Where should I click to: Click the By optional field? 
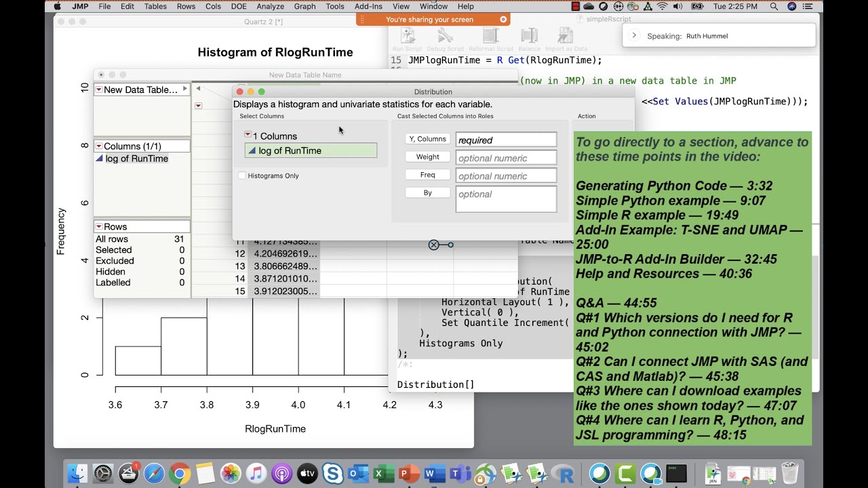506,199
